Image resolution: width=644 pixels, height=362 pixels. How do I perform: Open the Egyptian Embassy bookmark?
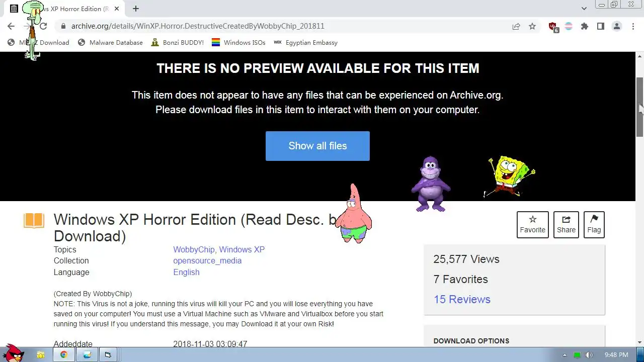305,43
